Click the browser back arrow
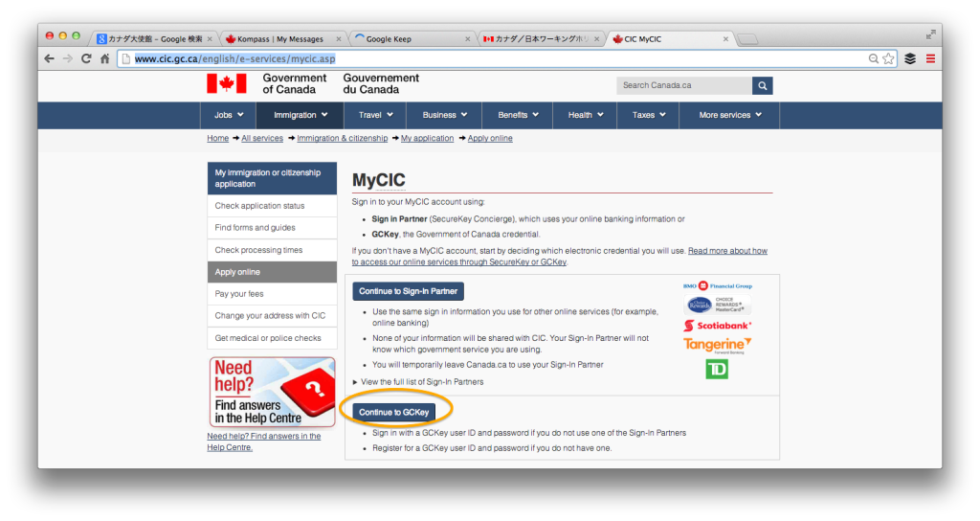980x521 pixels. coord(50,58)
